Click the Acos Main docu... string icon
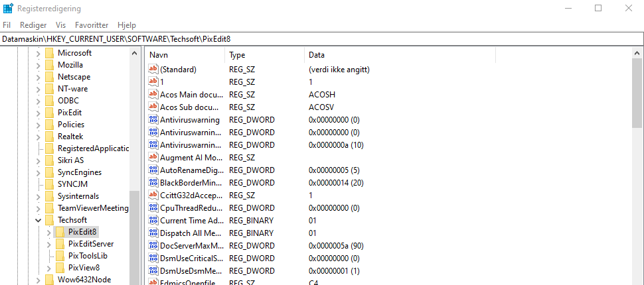 point(153,94)
